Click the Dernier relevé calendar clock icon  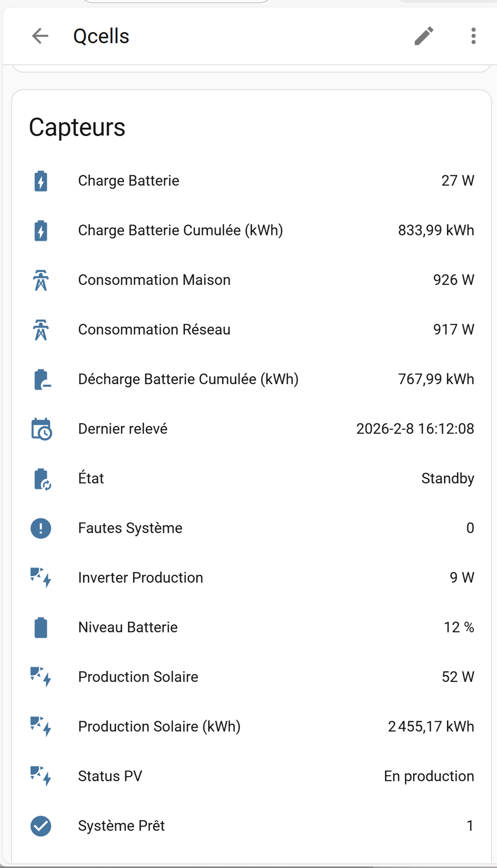41,429
